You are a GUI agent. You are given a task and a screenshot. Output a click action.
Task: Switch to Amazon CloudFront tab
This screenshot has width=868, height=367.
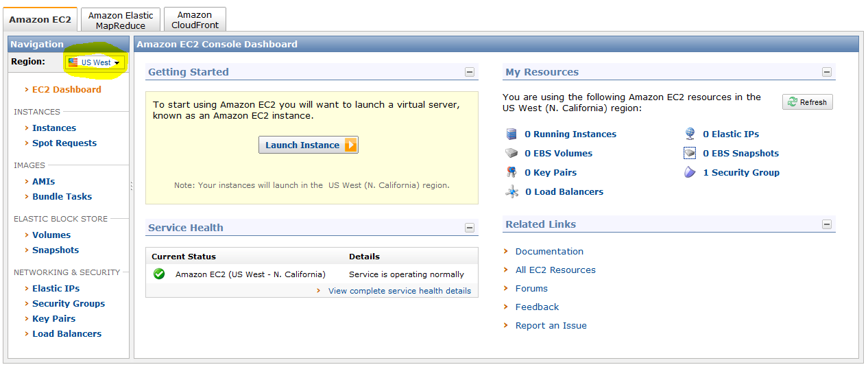pos(195,20)
